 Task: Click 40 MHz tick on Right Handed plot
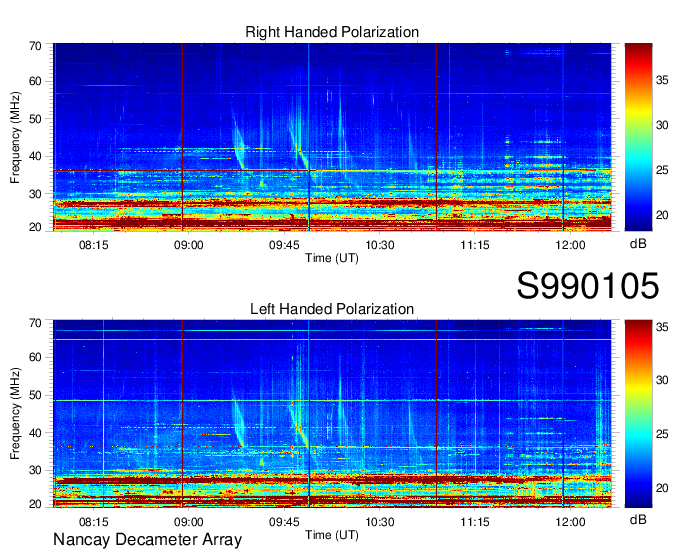(35, 156)
